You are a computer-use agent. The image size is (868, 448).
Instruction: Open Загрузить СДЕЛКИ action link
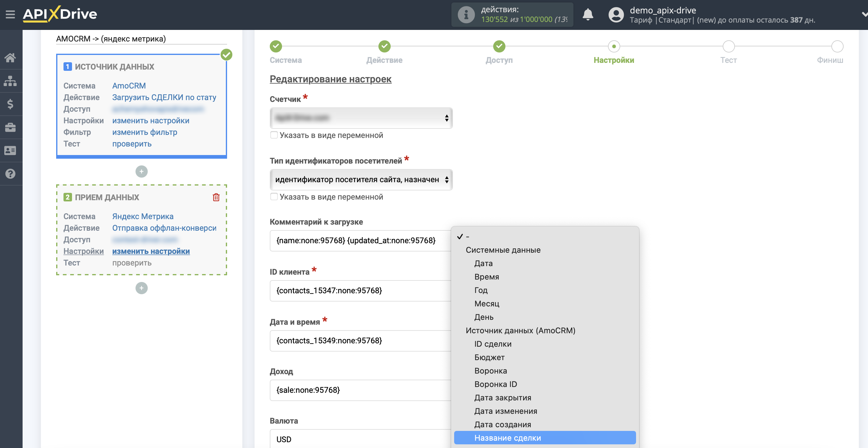[x=164, y=97]
